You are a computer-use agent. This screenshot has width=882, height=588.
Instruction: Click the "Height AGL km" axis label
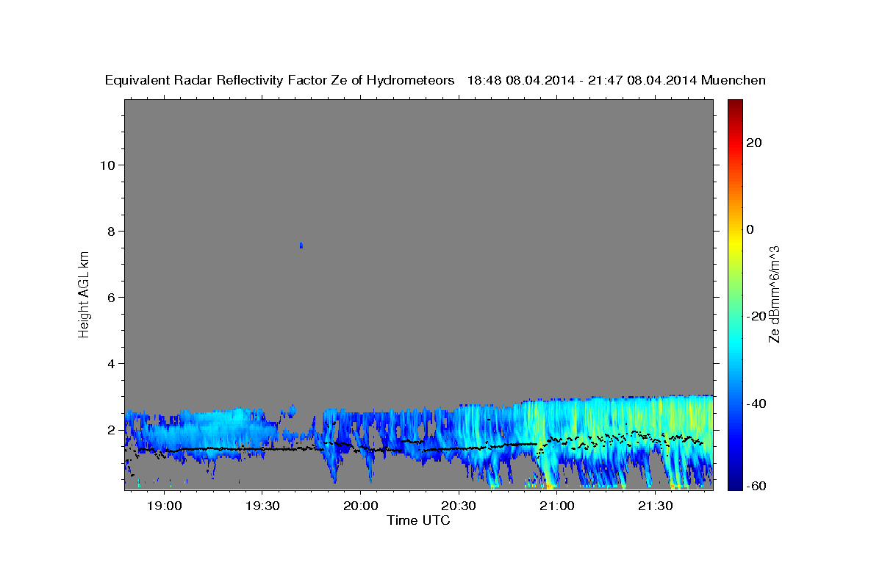(84, 293)
